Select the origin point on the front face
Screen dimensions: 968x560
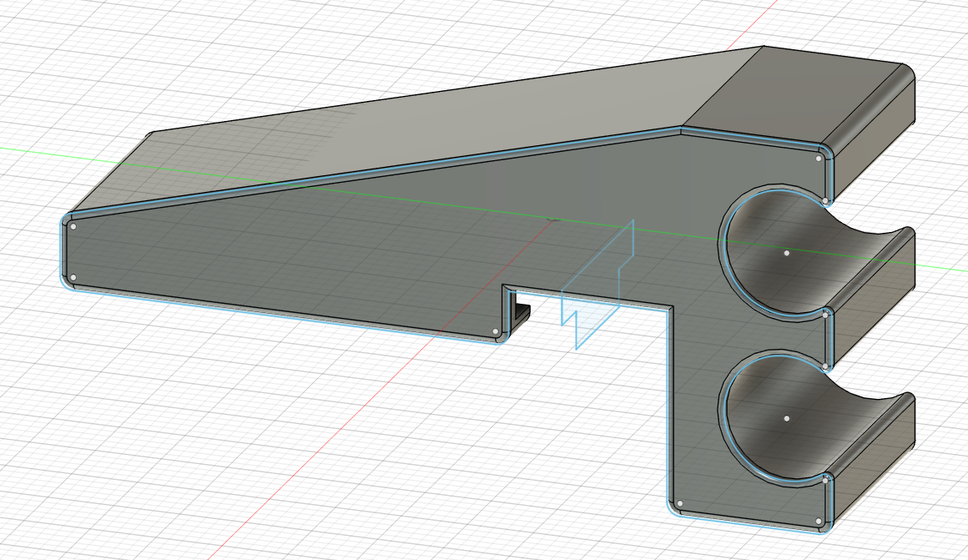551,219
